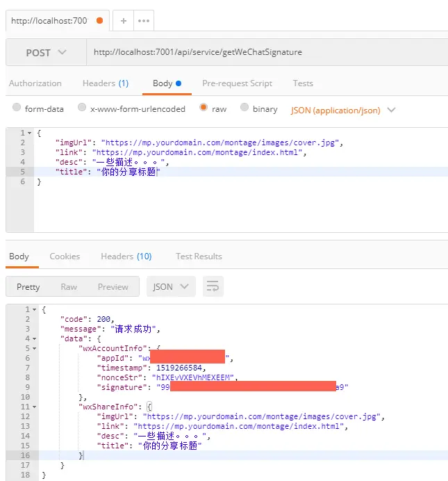The width and height of the screenshot is (448, 481).
Task: Select the binary body radio button
Action: pyautogui.click(x=244, y=107)
